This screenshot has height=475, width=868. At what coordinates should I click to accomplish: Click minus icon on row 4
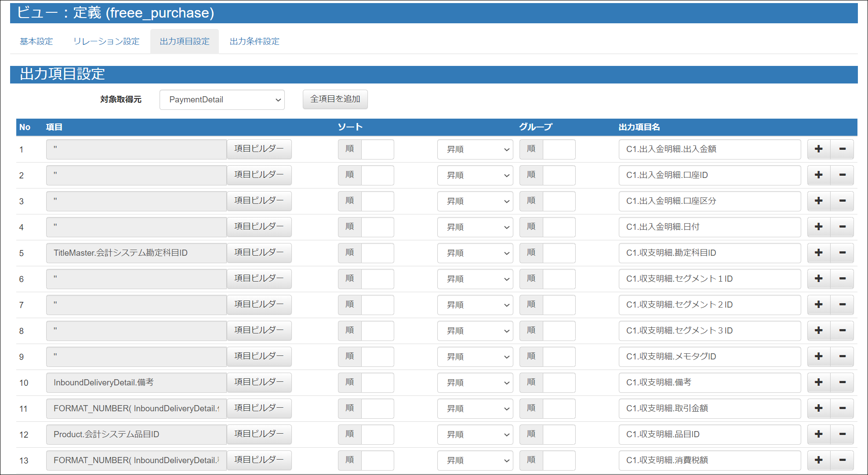click(842, 227)
